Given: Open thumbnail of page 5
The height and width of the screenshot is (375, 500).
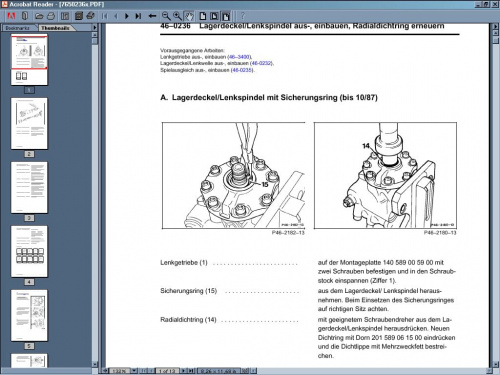Looking at the screenshot, I should coord(29,315).
